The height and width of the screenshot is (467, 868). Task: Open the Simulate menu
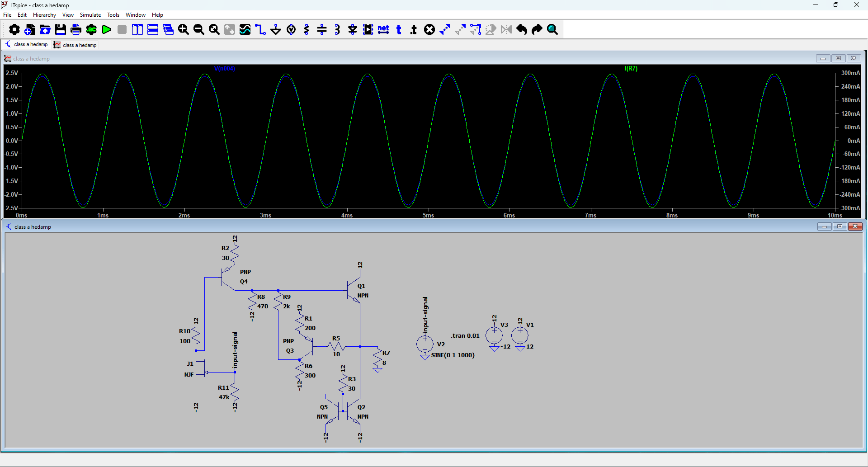coord(90,15)
